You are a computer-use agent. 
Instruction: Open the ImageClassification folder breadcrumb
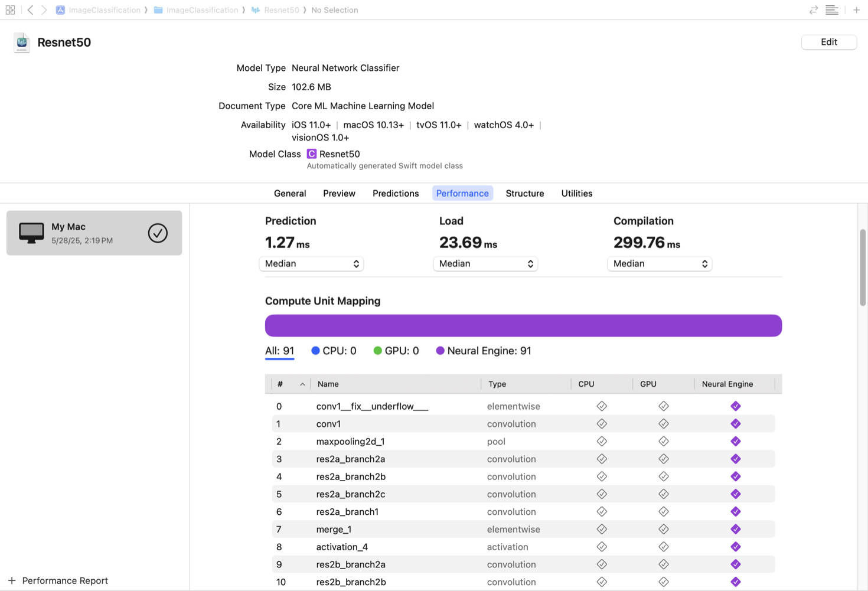point(196,10)
